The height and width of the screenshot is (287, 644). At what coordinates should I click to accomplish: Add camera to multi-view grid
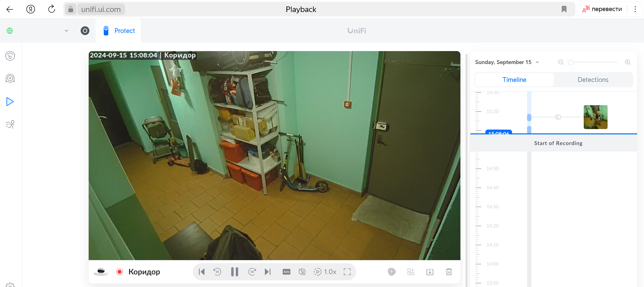click(411, 272)
